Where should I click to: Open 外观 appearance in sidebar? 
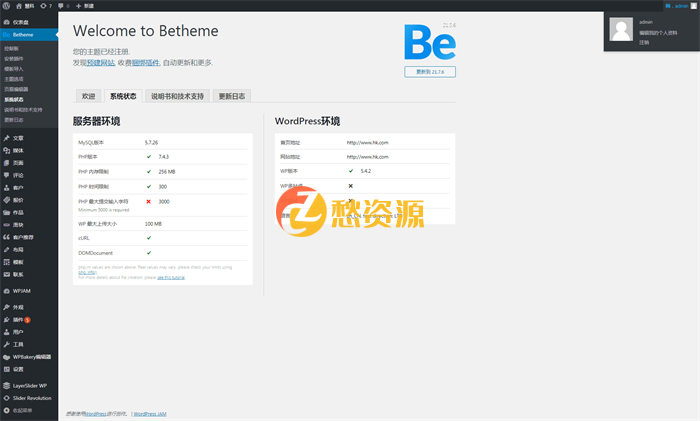coord(29,307)
